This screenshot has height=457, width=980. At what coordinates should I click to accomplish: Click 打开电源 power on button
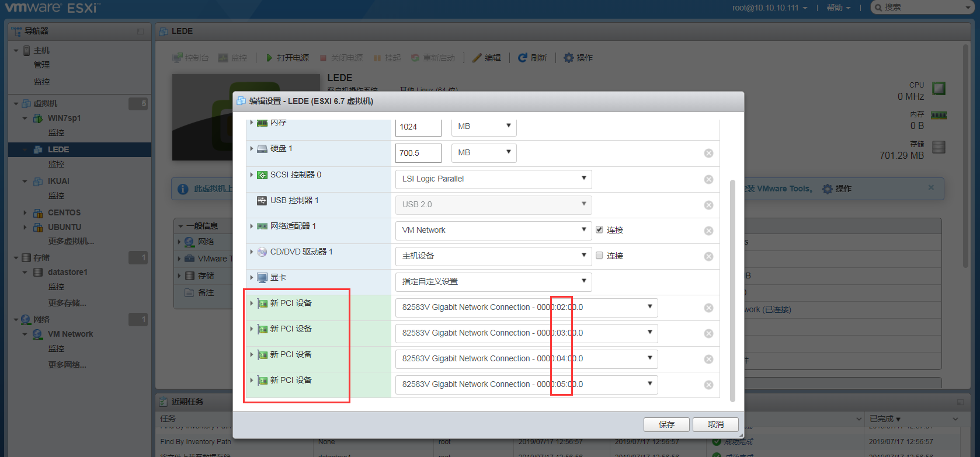click(x=287, y=58)
